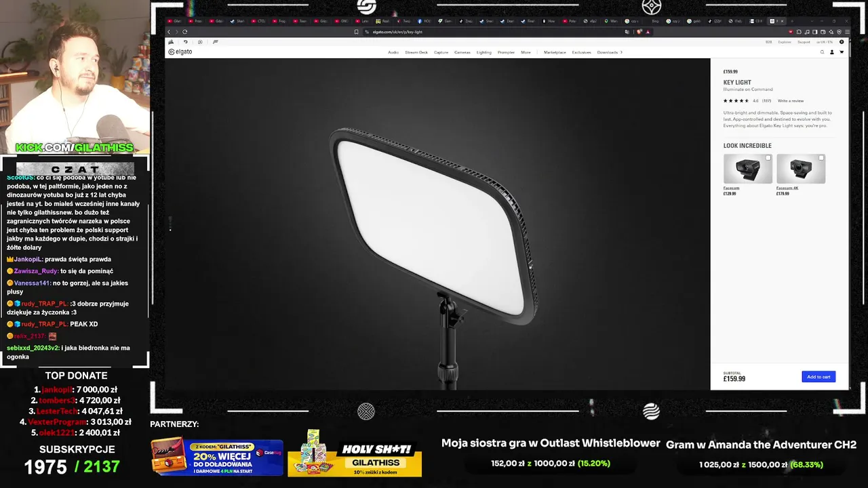
Task: Expand the Downloads menu chevron
Action: pyautogui.click(x=621, y=52)
